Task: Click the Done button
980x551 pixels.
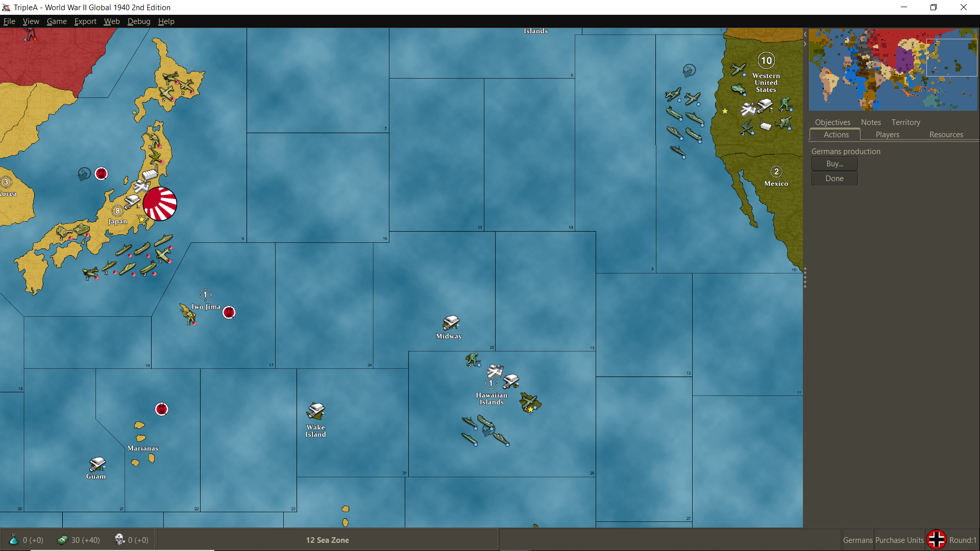Action: point(834,179)
